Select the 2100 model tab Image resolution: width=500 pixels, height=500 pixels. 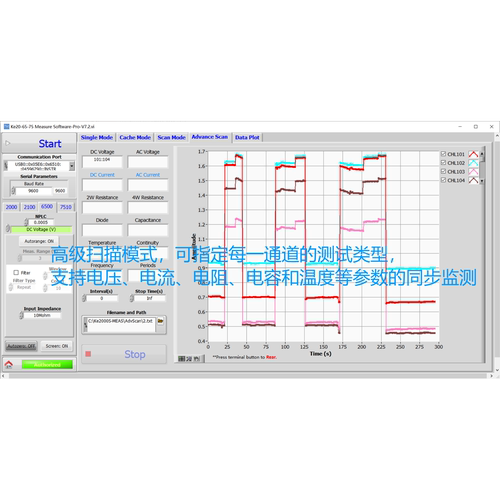tap(29, 207)
